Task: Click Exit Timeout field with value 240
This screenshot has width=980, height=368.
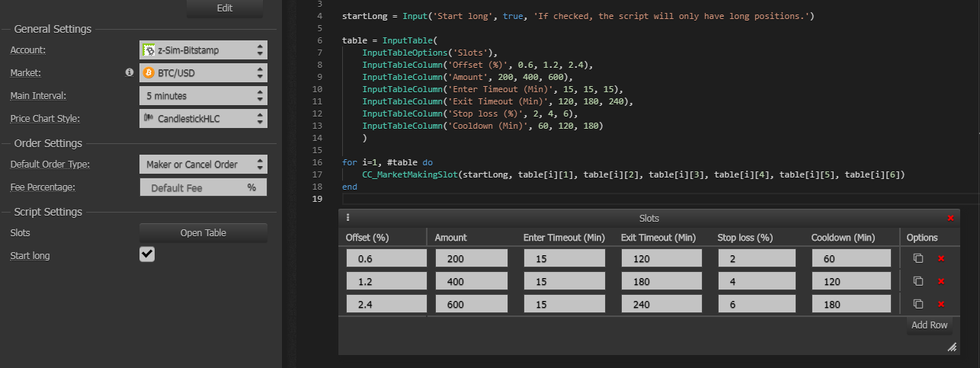Action: (662, 304)
